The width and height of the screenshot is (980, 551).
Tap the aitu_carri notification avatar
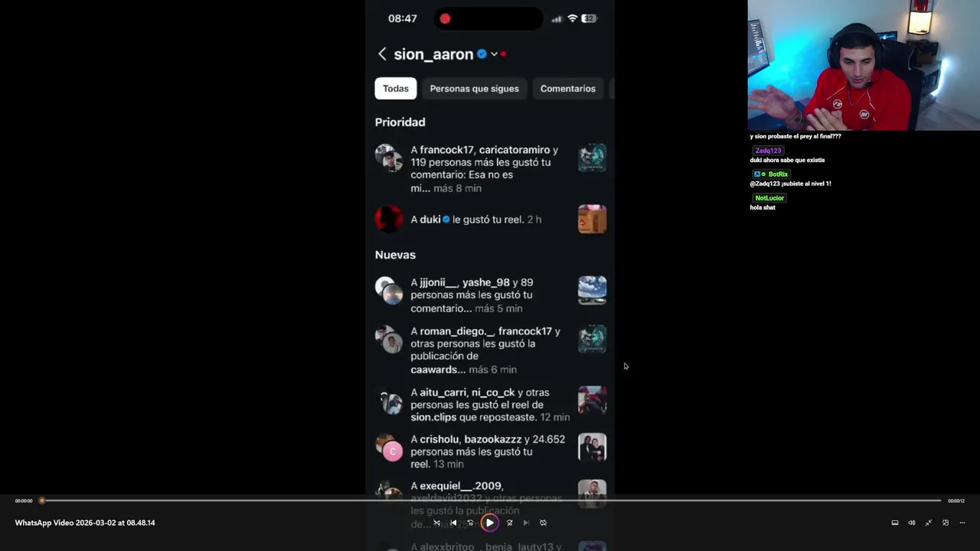tap(389, 401)
